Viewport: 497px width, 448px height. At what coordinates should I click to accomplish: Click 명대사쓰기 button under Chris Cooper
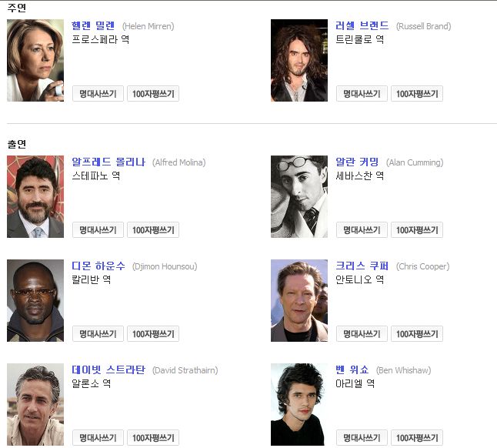[x=362, y=334]
